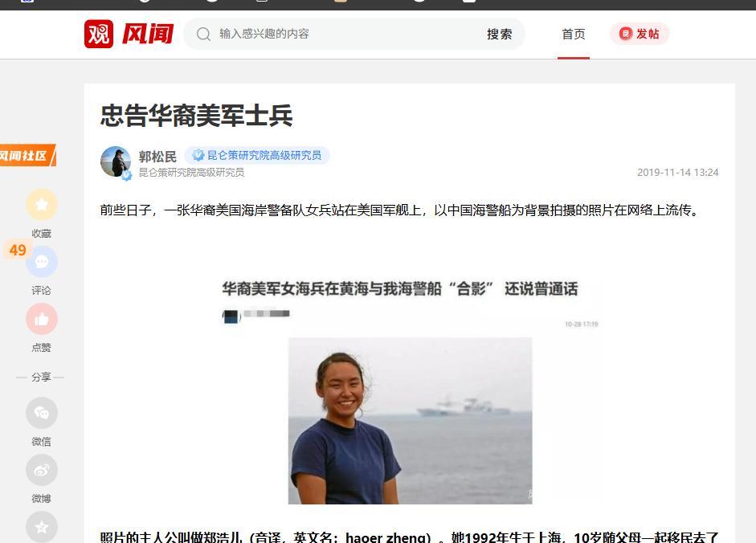The image size is (756, 543).
Task: Click the red 观 logo icon
Action: pyautogui.click(x=99, y=34)
